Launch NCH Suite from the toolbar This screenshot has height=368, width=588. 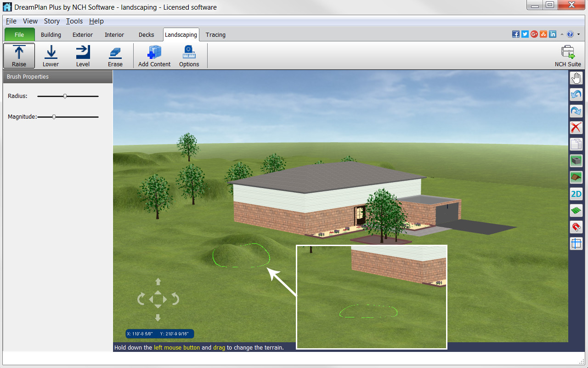(x=568, y=55)
